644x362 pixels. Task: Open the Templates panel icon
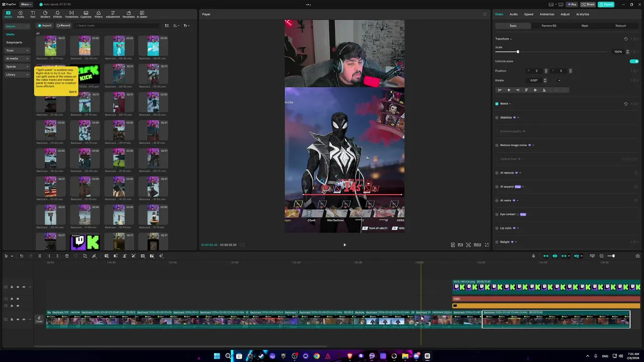coord(128,14)
